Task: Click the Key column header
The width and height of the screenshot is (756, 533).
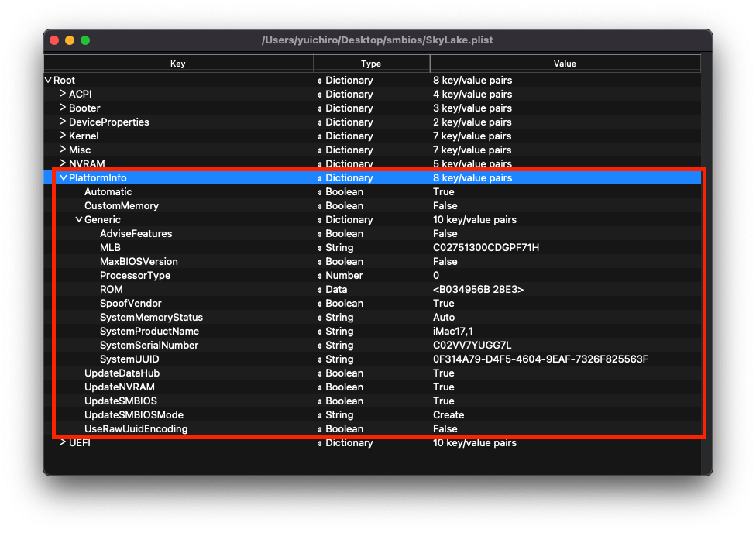Action: 178,64
